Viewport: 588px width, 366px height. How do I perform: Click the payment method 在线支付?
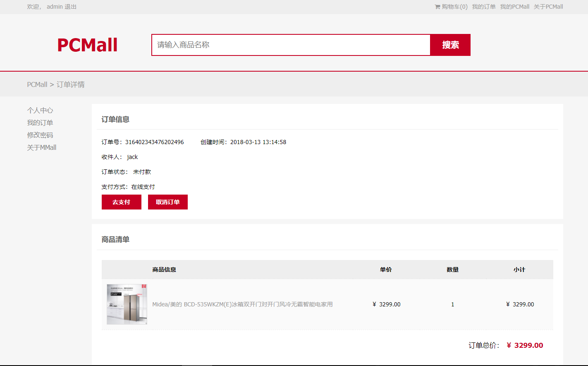coord(143,187)
